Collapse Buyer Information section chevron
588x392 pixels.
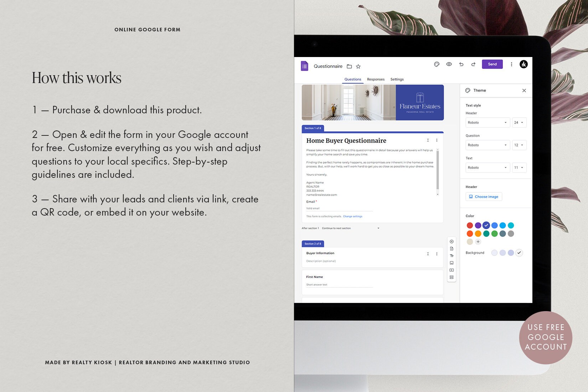point(428,254)
